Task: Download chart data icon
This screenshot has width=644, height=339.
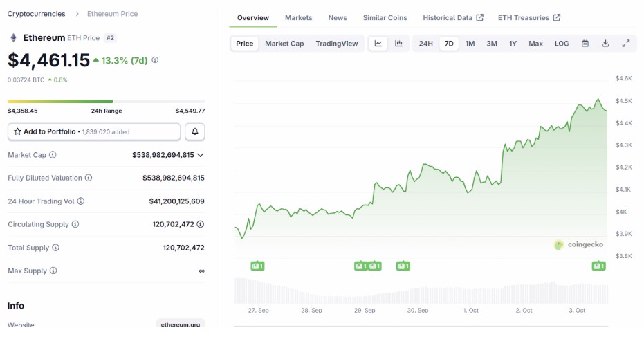Action: click(x=605, y=44)
